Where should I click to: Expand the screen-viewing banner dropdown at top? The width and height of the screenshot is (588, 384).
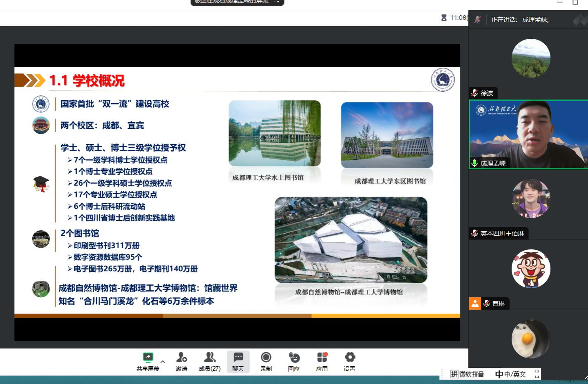(x=277, y=2)
